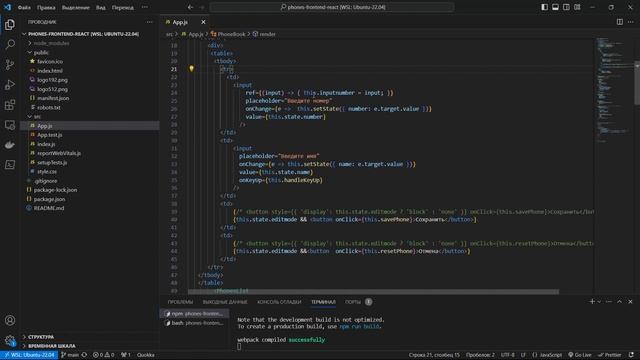
Task: Click Go Live in the status bar
Action: 580,355
